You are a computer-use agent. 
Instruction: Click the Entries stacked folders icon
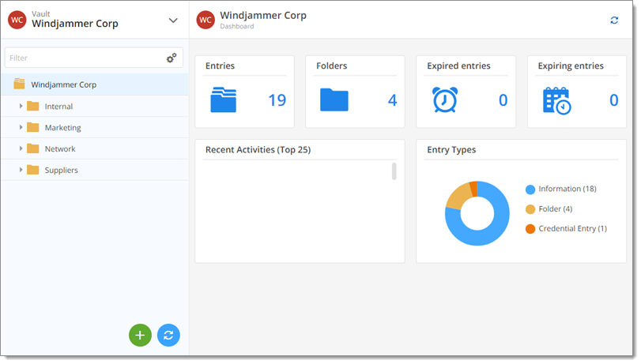click(223, 99)
